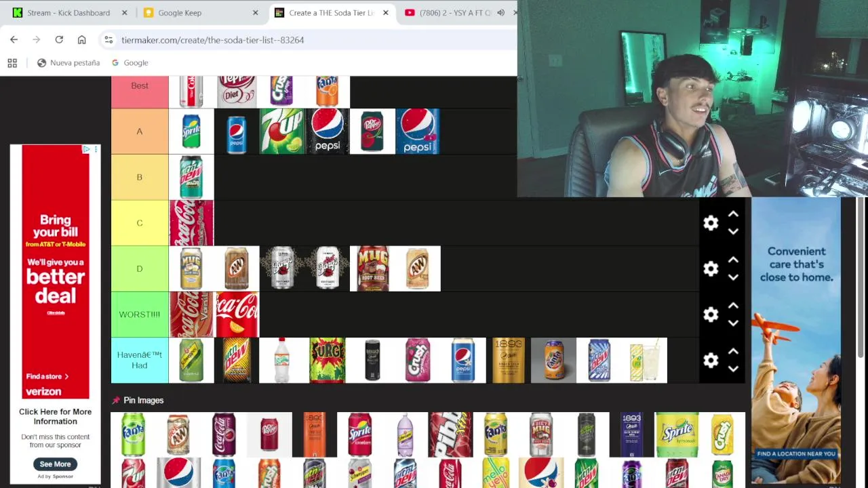This screenshot has height=488, width=868.
Task: Click Find a store in Verizon ad
Action: click(47, 376)
